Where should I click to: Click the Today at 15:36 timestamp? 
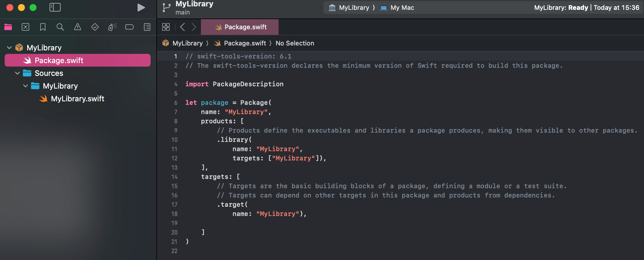(616, 8)
